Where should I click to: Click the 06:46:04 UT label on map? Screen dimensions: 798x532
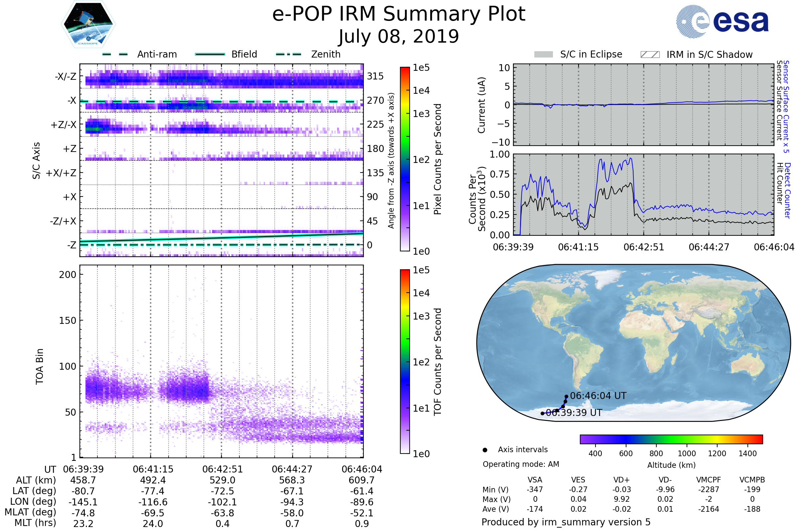[598, 396]
